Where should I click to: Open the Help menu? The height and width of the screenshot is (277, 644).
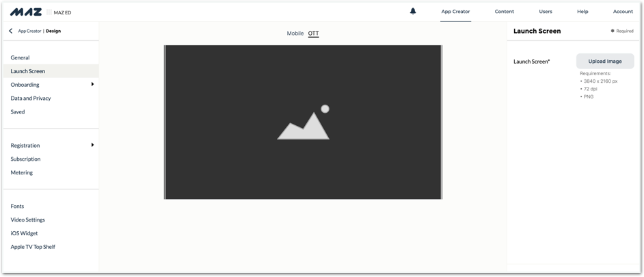pos(582,12)
